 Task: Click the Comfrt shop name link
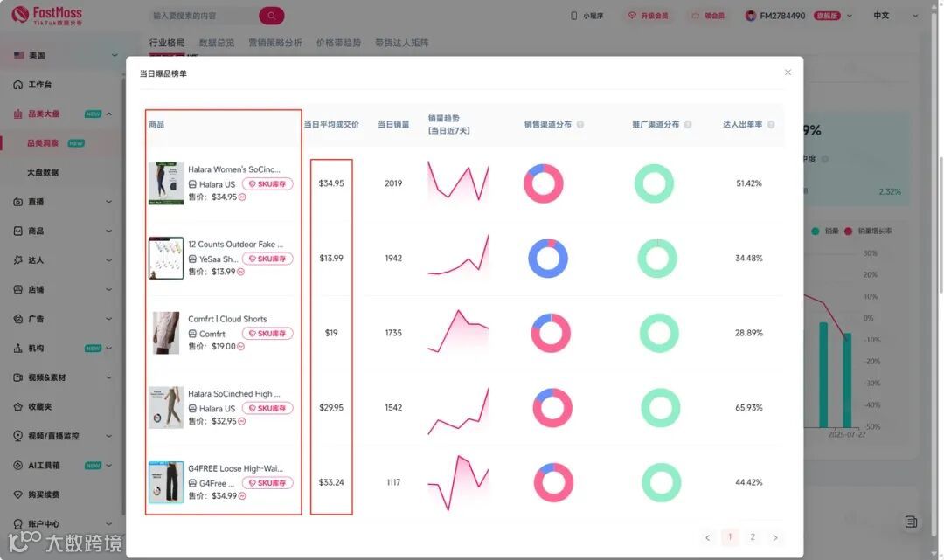212,334
